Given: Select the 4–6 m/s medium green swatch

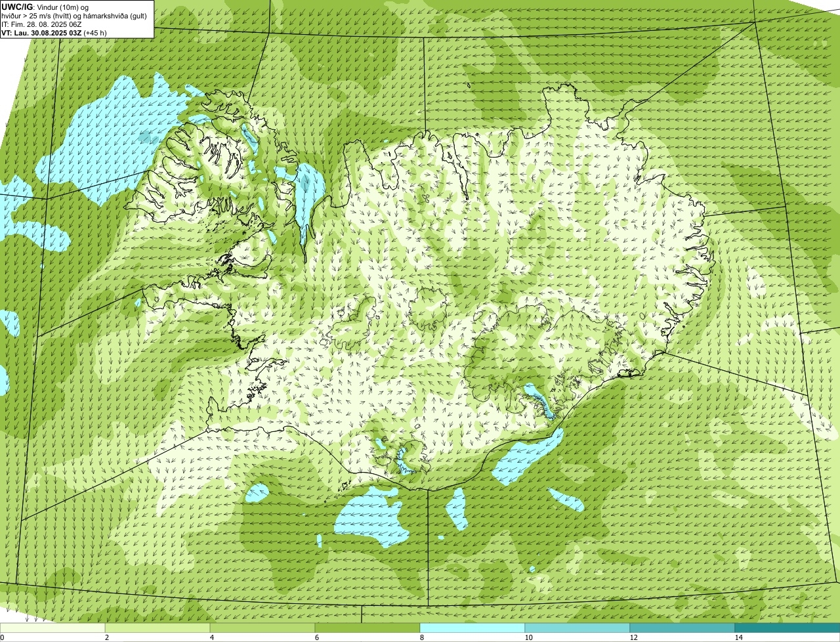Looking at the screenshot, I should tap(262, 628).
